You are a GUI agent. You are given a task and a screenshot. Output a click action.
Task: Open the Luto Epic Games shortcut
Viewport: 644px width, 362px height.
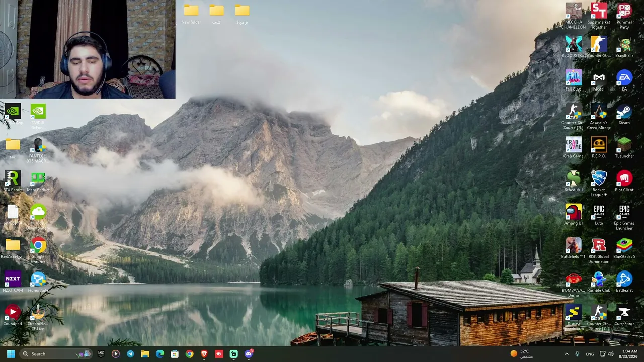[599, 215]
